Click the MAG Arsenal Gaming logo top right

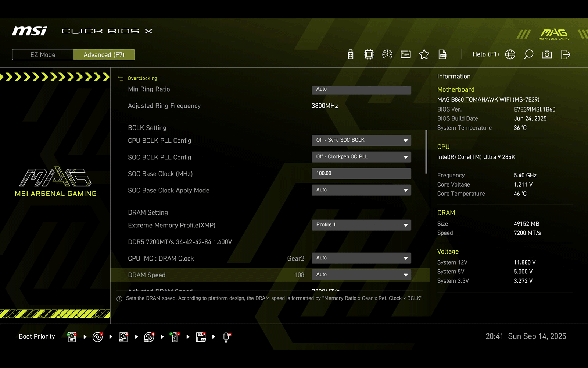[x=554, y=34]
